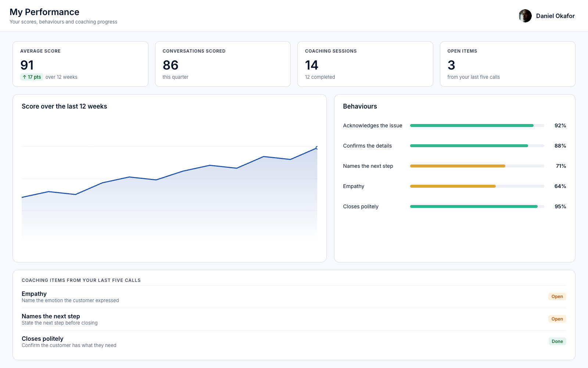
Task: Open 'Closes politely' coaching item
Action: (x=294, y=342)
